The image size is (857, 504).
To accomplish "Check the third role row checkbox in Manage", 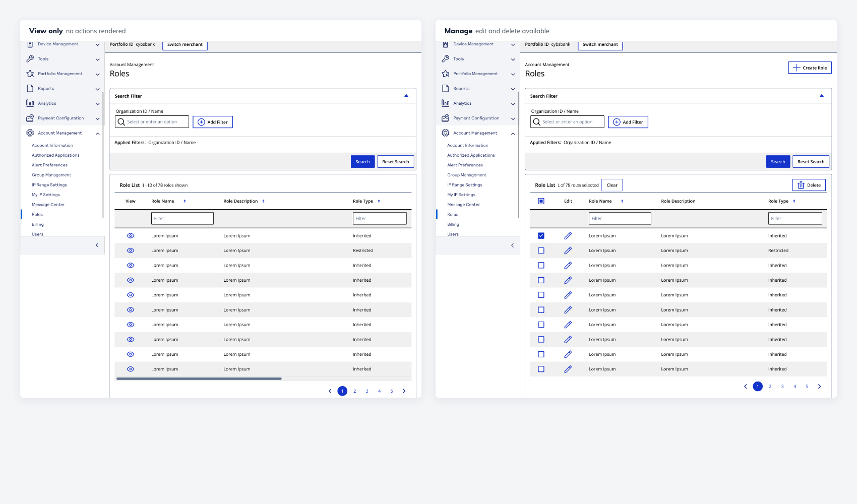I will pos(541,266).
